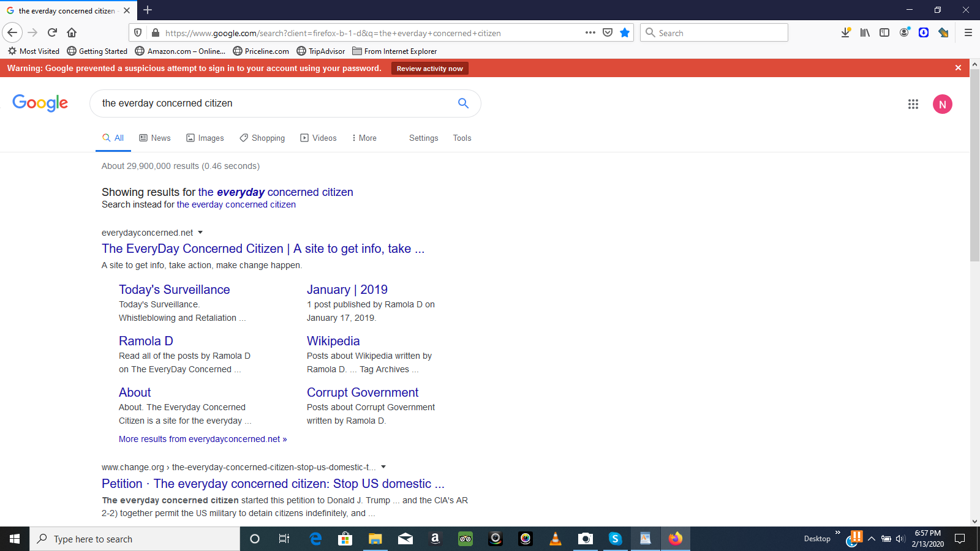Open File Explorer from the taskbar
This screenshot has height=551, width=980.
click(x=375, y=539)
